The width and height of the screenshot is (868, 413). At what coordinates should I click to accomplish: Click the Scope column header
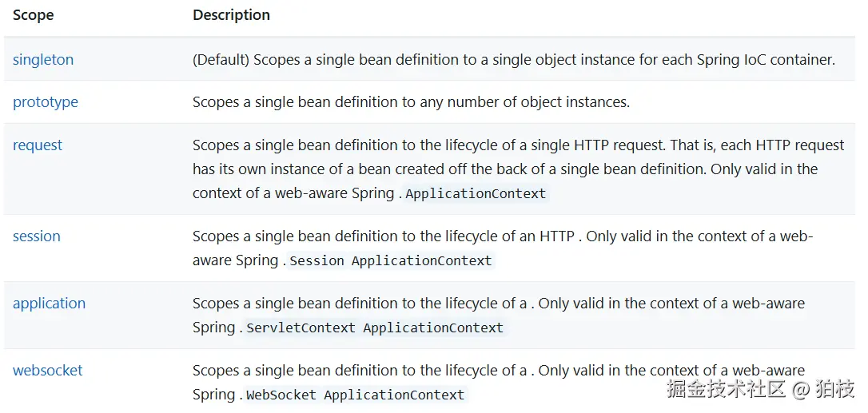[x=34, y=15]
